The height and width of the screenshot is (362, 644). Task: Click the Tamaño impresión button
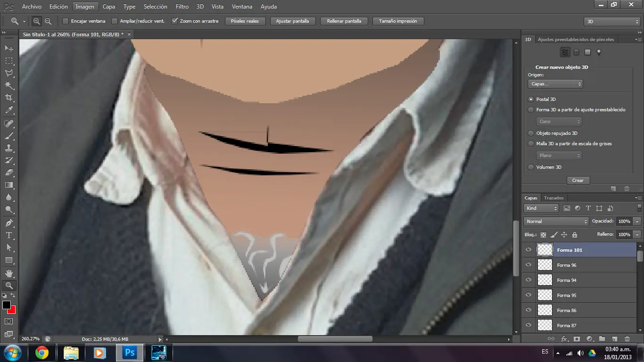398,21
